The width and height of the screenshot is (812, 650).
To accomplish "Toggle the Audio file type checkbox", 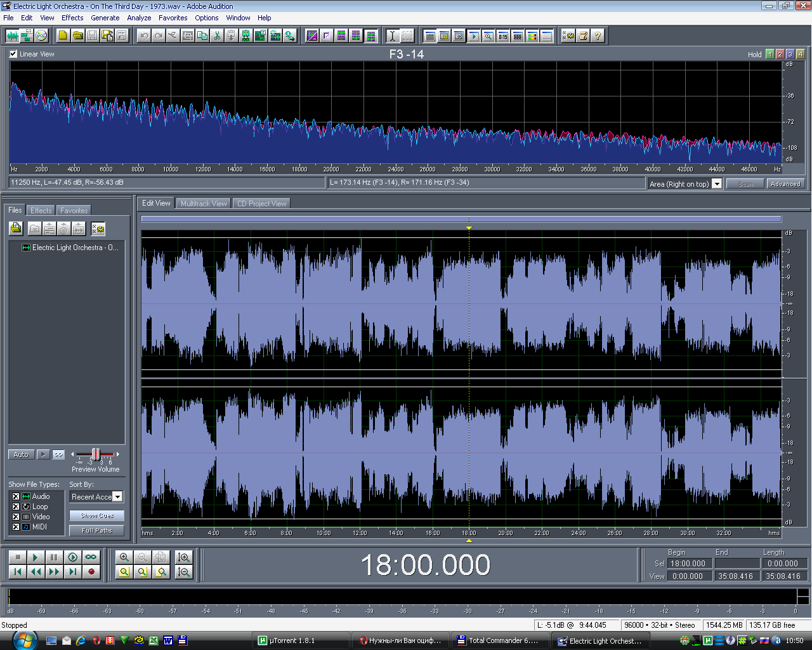I will (16, 496).
